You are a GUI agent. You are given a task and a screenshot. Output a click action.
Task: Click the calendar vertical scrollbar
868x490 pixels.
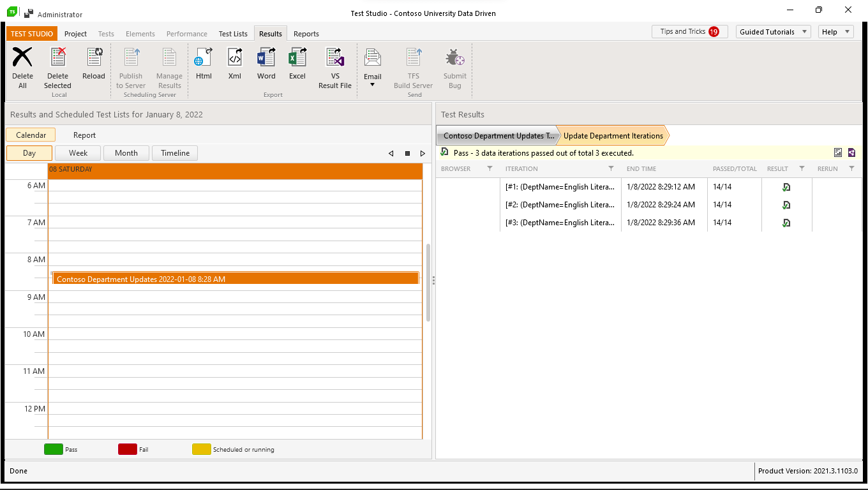pos(428,282)
